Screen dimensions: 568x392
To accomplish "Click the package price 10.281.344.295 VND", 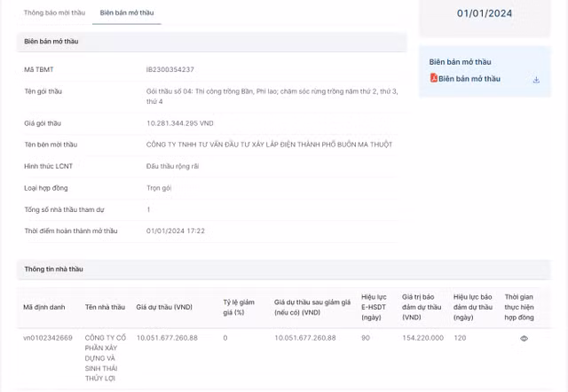I will (x=179, y=122).
